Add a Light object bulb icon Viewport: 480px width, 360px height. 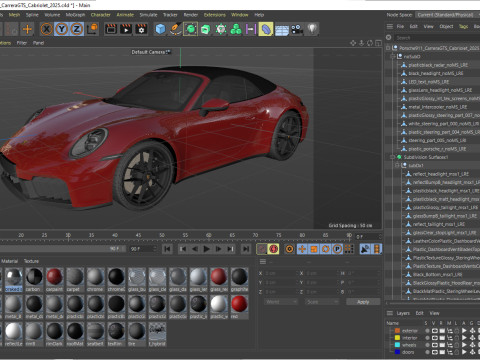click(x=312, y=29)
